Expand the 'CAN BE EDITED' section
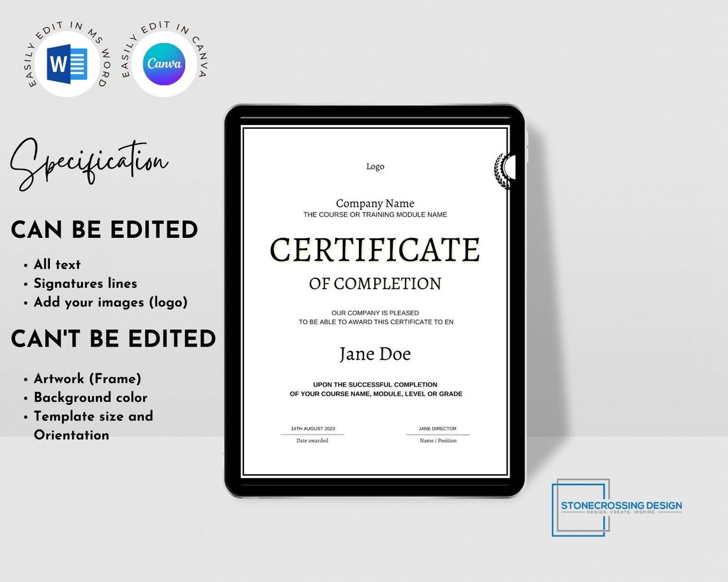The width and height of the screenshot is (728, 582). [104, 230]
